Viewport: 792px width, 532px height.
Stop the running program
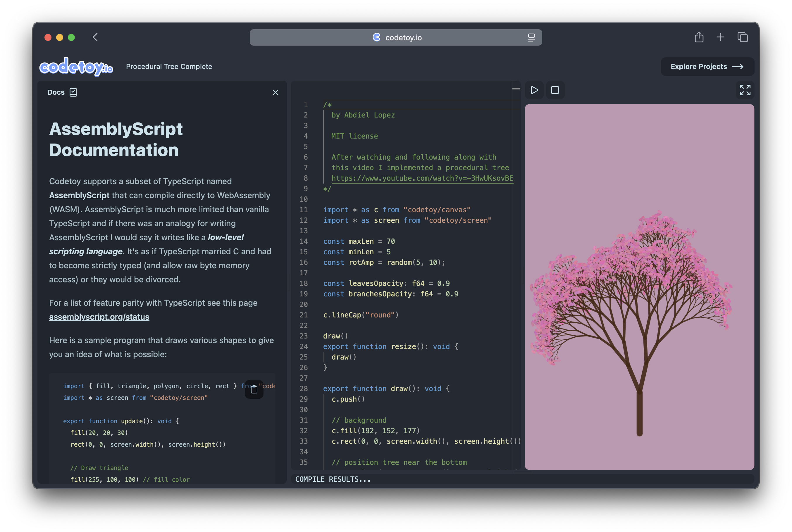[555, 90]
